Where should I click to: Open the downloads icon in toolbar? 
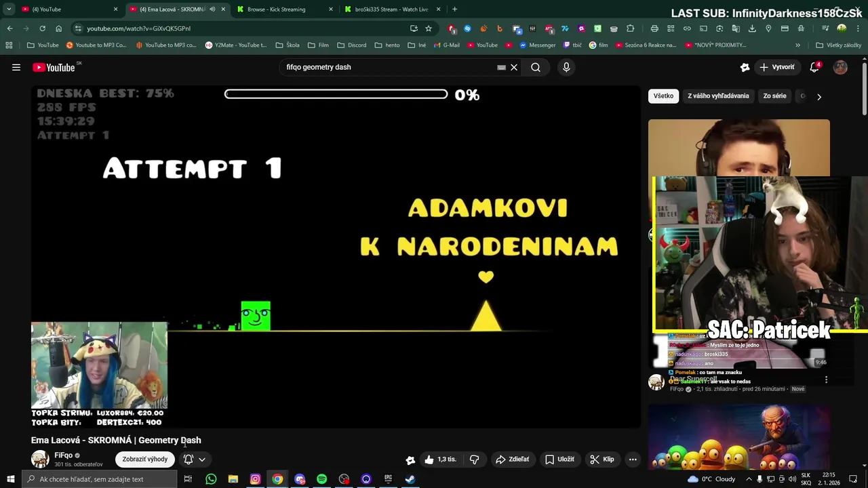tap(752, 28)
